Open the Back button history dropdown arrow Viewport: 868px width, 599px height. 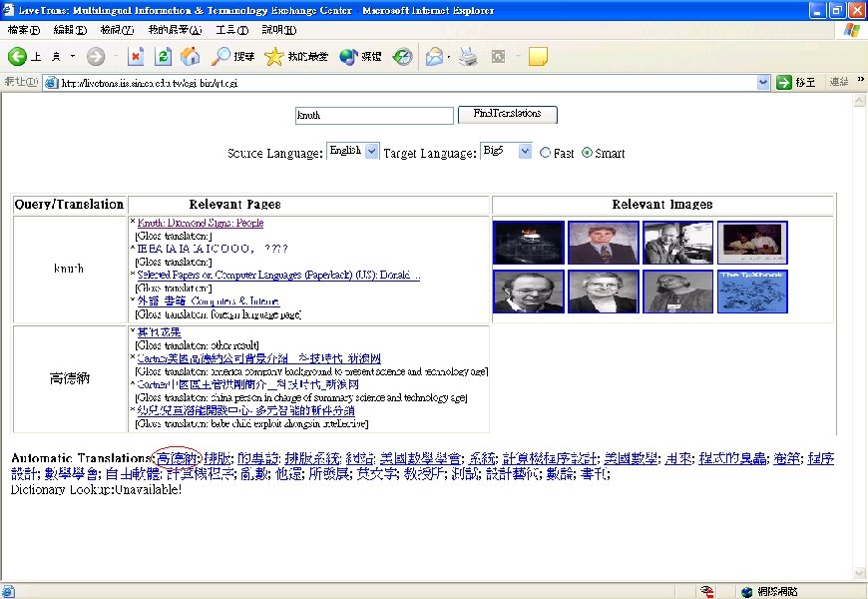tap(73, 56)
